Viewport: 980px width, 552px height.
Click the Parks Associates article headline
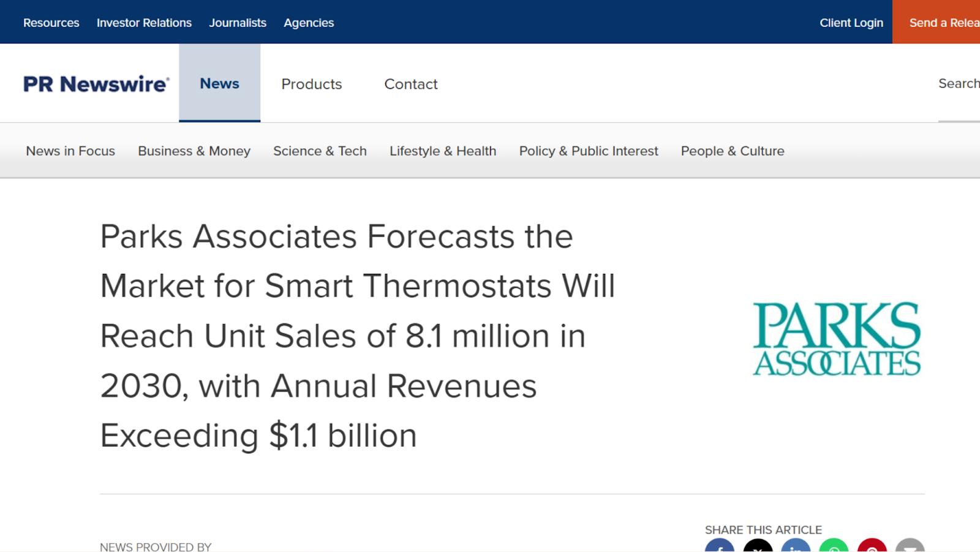point(358,336)
